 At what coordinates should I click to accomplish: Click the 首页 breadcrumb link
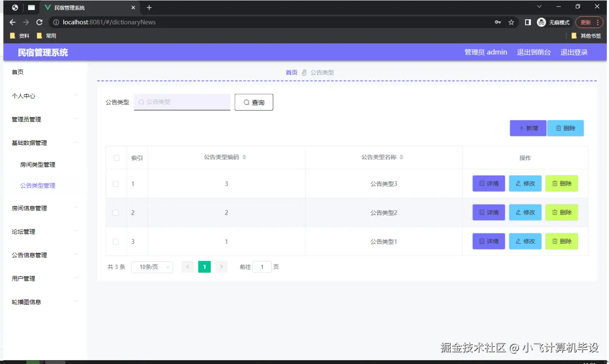pos(291,72)
